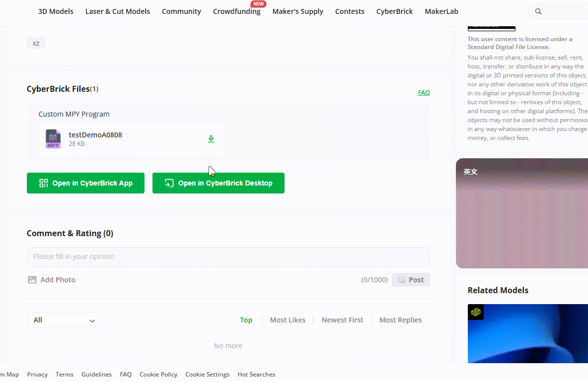Open the Privacy footer link
The width and height of the screenshot is (588, 382).
(x=37, y=375)
